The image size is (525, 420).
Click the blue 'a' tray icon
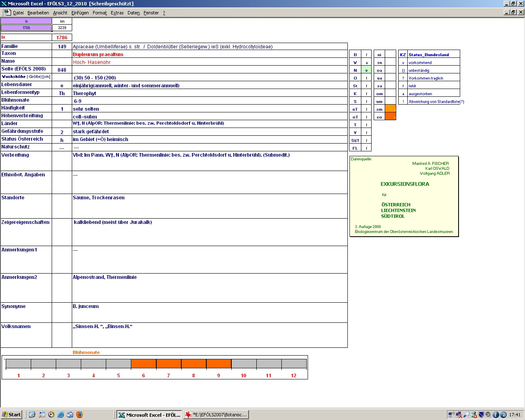[503, 415]
